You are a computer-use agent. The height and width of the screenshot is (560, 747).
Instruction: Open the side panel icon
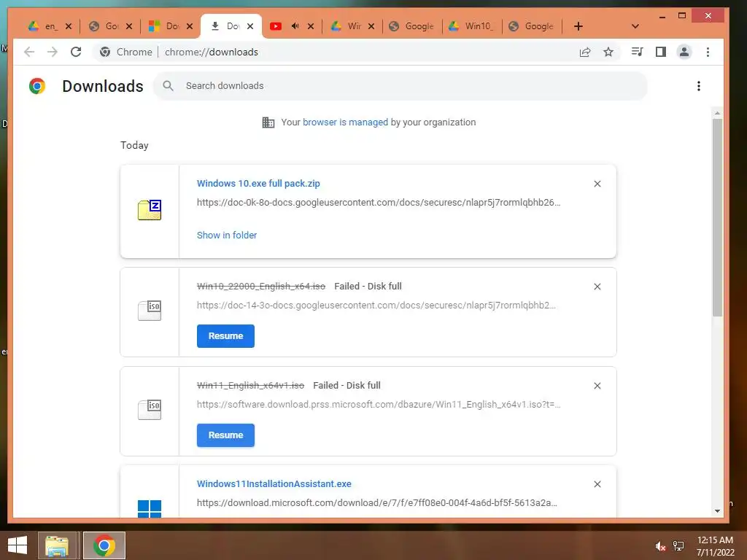(x=661, y=52)
